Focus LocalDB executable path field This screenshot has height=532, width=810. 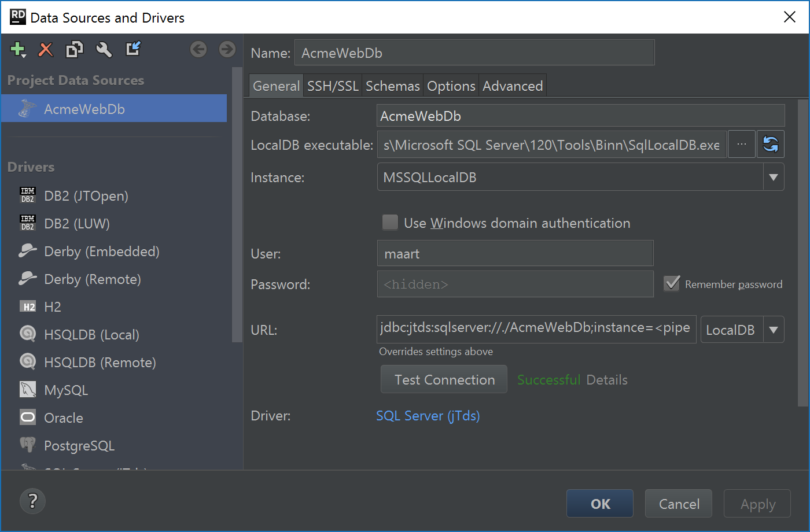(552, 145)
